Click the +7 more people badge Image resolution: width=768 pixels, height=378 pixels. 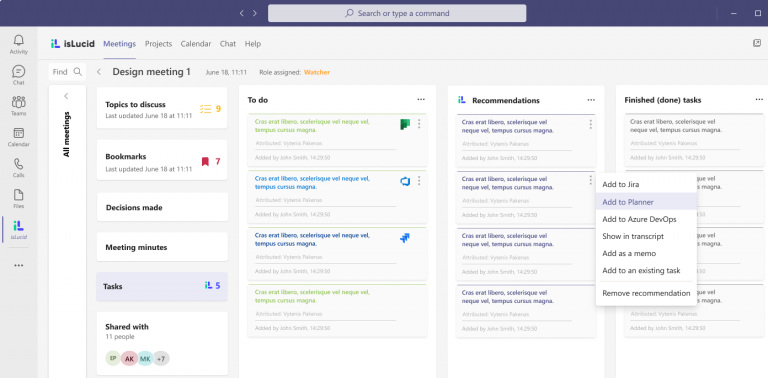click(x=161, y=358)
